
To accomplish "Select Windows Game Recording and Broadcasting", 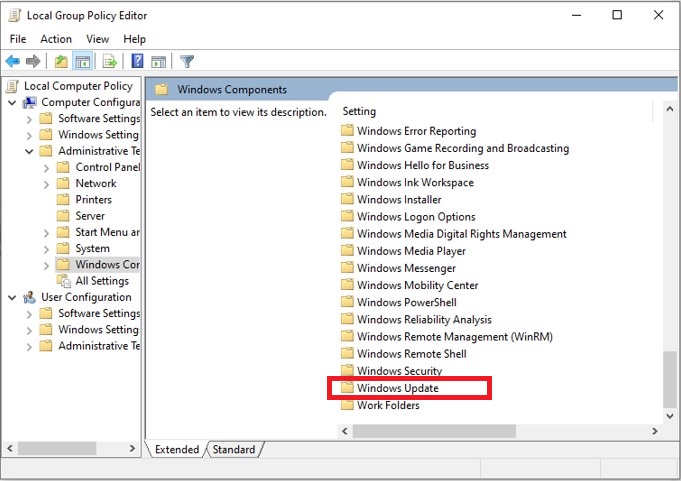I will [x=463, y=148].
